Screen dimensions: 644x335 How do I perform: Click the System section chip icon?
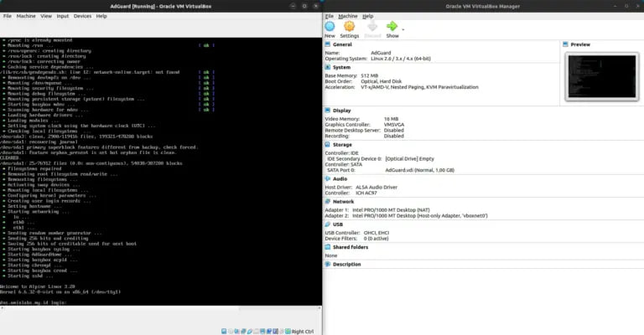click(328, 67)
